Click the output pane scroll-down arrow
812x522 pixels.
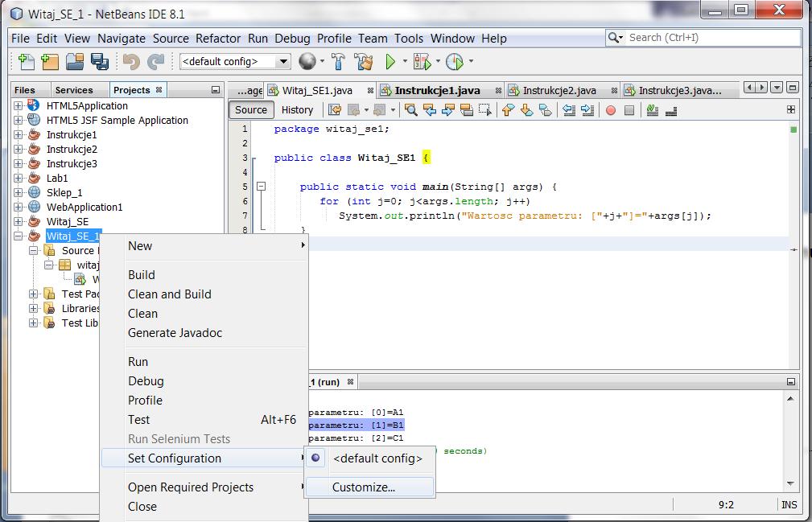point(791,483)
